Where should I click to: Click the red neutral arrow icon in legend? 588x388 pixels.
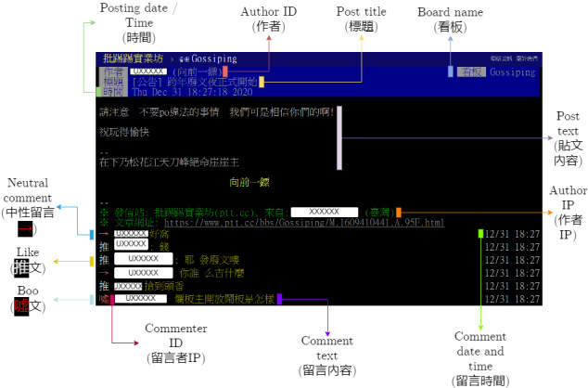pos(27,228)
